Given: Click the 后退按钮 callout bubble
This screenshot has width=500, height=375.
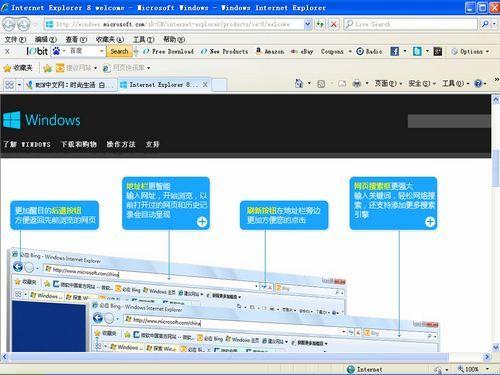Looking at the screenshot, I should (55, 215).
